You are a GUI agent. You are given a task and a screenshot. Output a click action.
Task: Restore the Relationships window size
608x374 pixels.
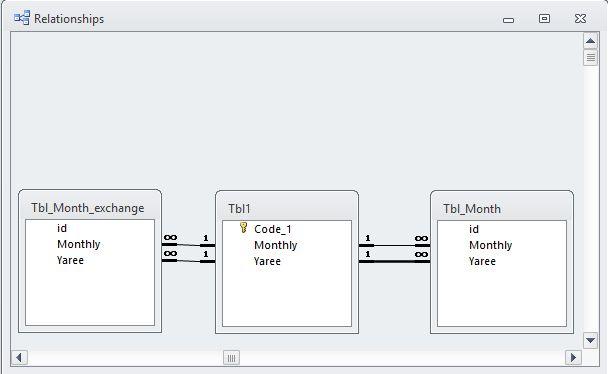pos(544,18)
